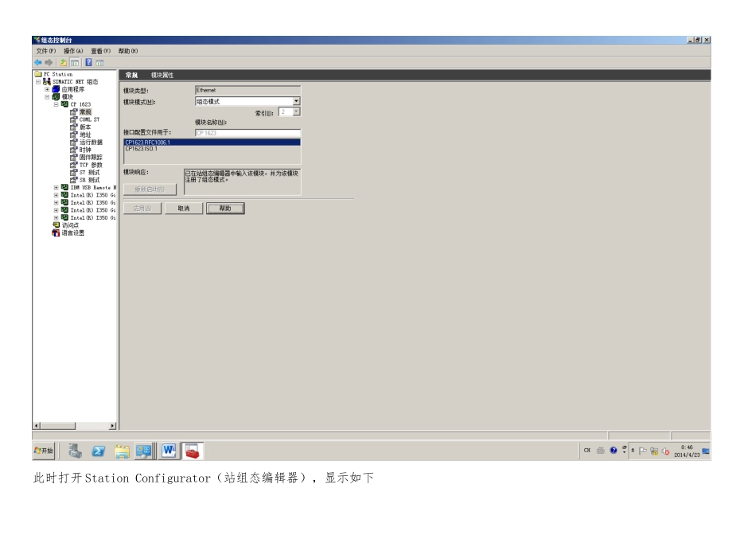Open the 模块模式 dropdown list
Screen dimensions: 756x535
pyautogui.click(x=297, y=101)
